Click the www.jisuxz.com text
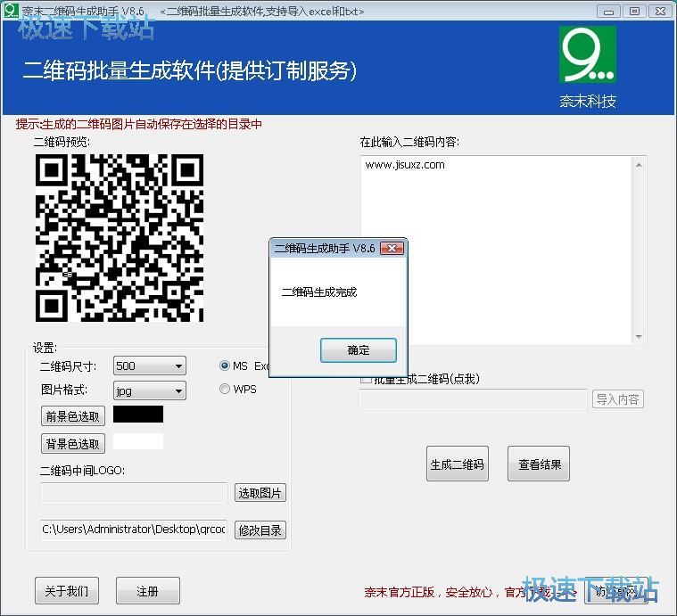This screenshot has height=616, width=677. click(405, 165)
